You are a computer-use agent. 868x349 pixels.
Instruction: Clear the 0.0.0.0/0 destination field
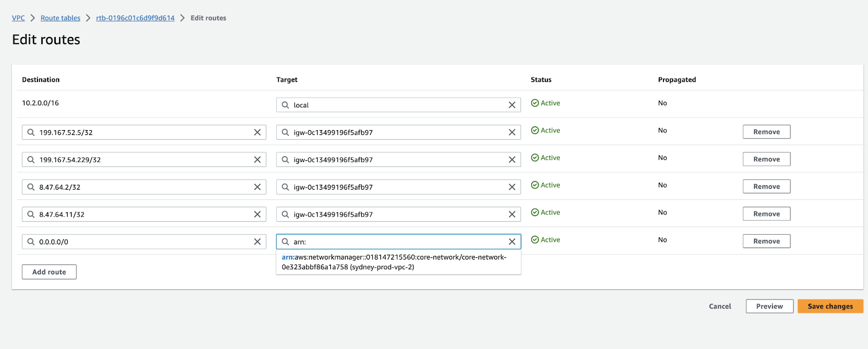pyautogui.click(x=257, y=242)
